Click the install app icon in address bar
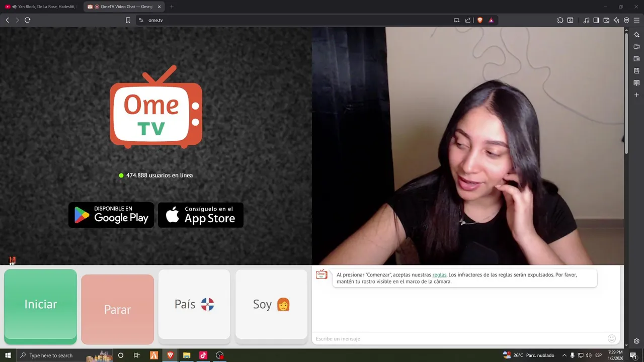This screenshot has width=644, height=362. coord(456,20)
